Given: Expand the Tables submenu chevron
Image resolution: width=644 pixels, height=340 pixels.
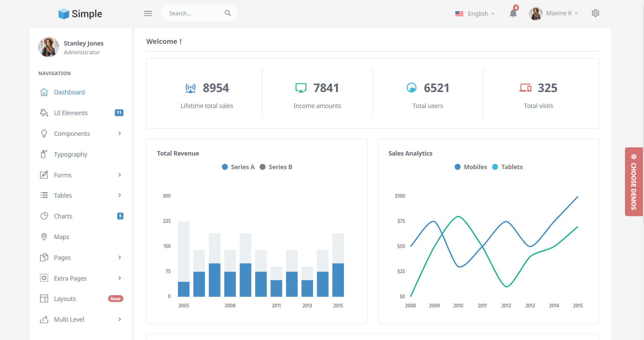Looking at the screenshot, I should tap(120, 195).
